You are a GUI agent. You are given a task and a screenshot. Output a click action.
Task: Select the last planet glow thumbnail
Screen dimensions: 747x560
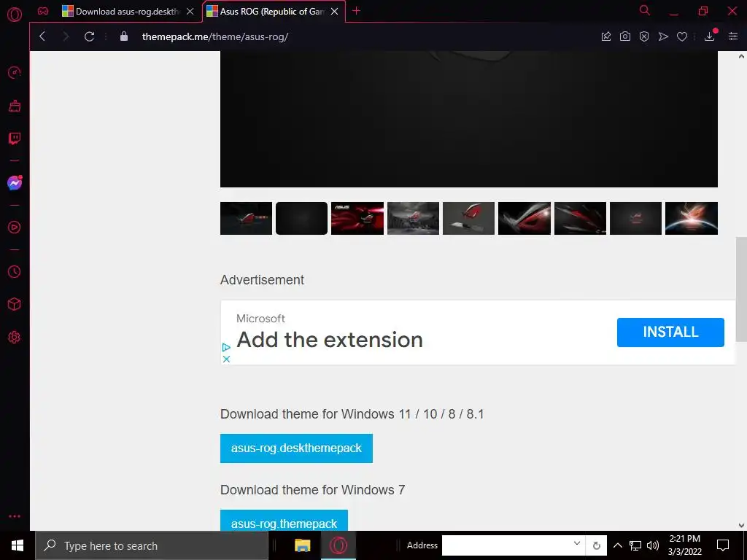[x=692, y=219]
